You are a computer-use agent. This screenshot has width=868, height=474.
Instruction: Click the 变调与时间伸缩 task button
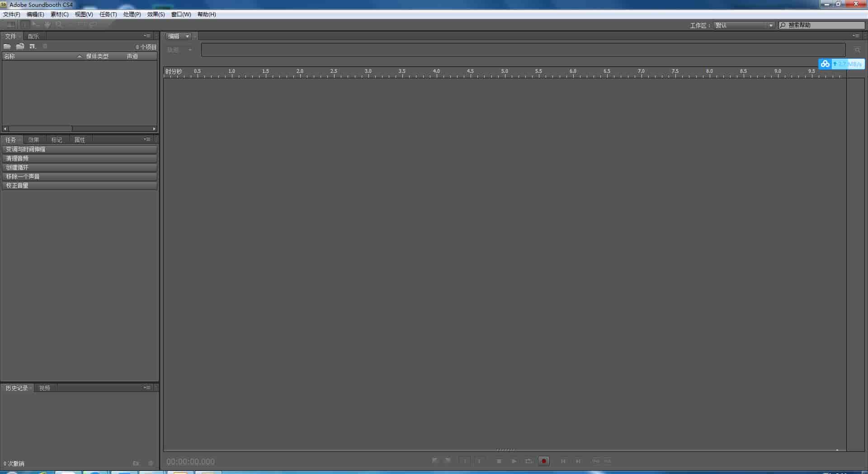(x=80, y=149)
